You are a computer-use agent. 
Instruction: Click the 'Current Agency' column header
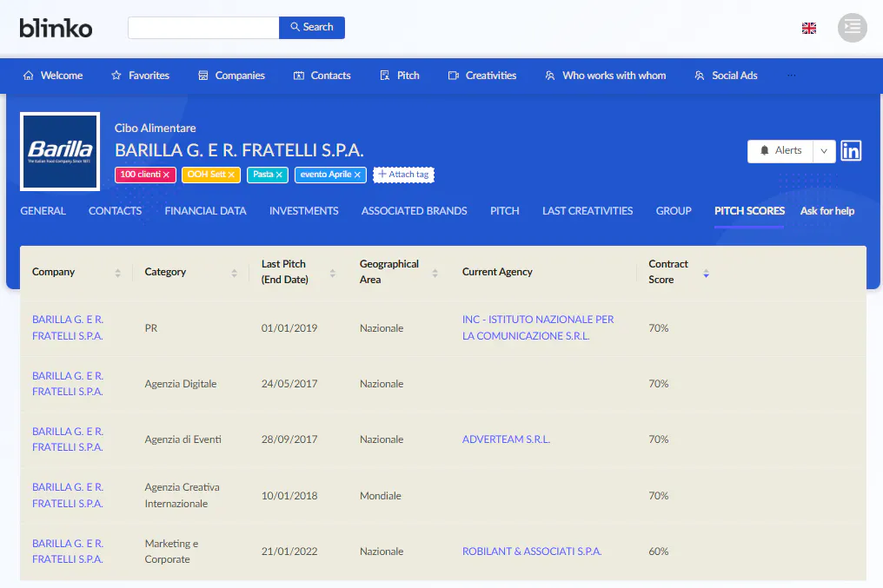point(497,272)
